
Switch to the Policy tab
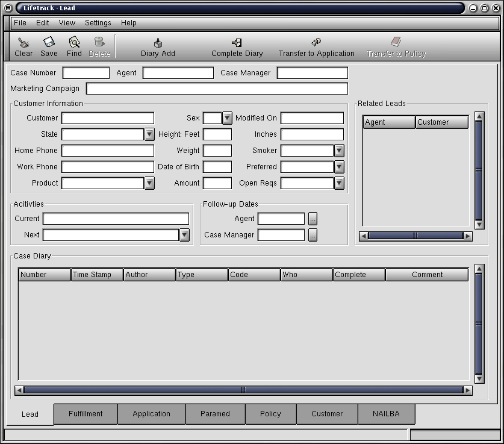pos(270,414)
